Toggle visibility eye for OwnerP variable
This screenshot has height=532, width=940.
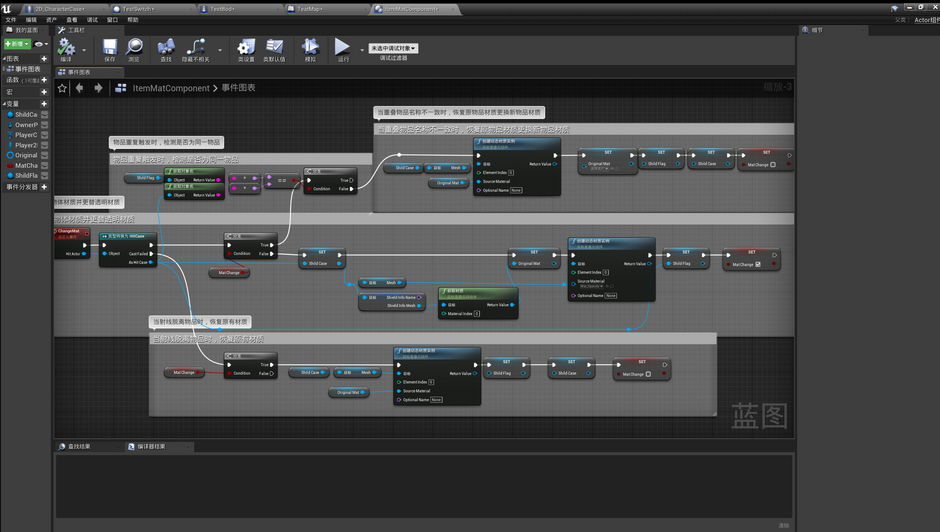(44, 125)
